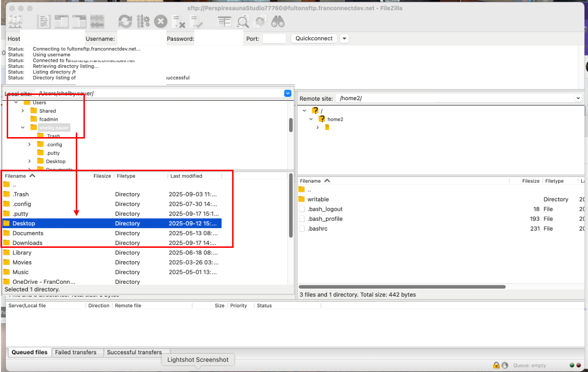This screenshot has width=588, height=372.
Task: Click the cancel current operation icon
Action: click(x=161, y=22)
